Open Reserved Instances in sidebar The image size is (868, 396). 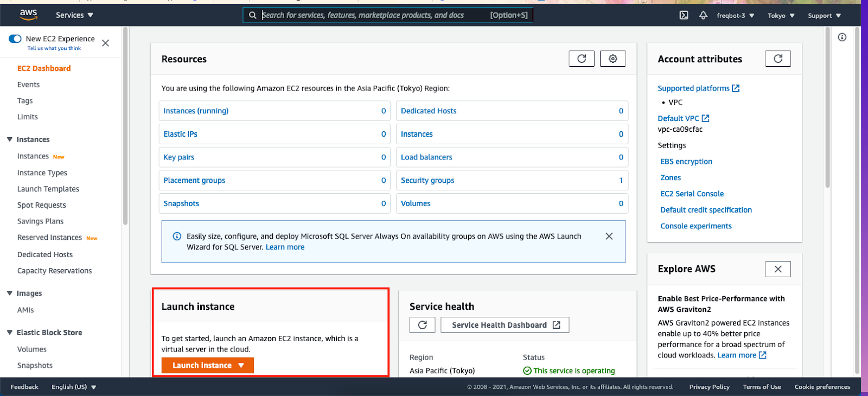pos(49,238)
